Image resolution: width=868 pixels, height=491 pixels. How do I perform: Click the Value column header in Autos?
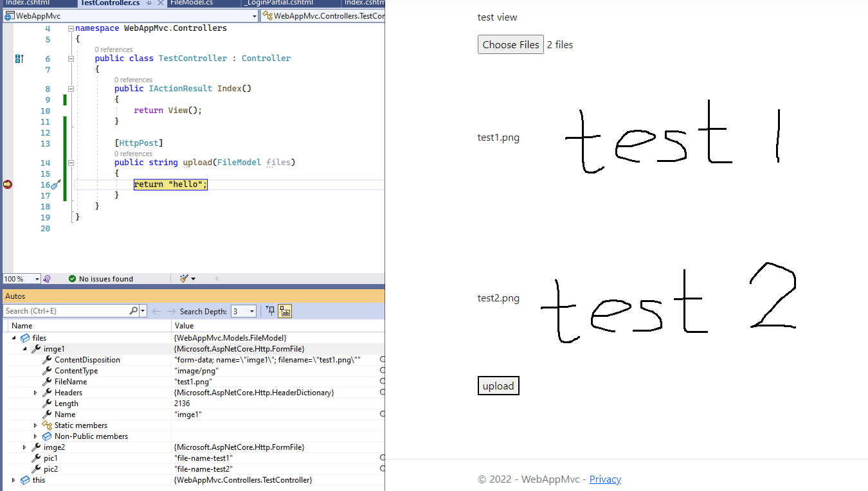pos(278,326)
